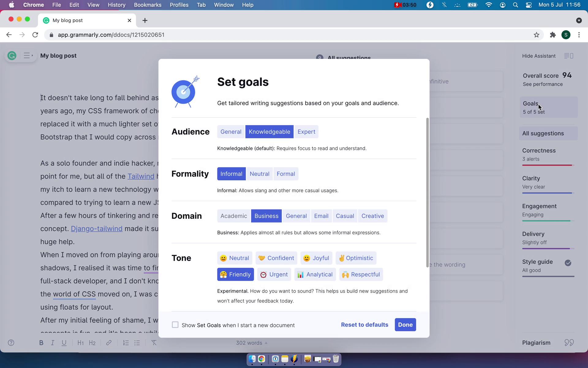Close the My blog post tab

tap(129, 20)
